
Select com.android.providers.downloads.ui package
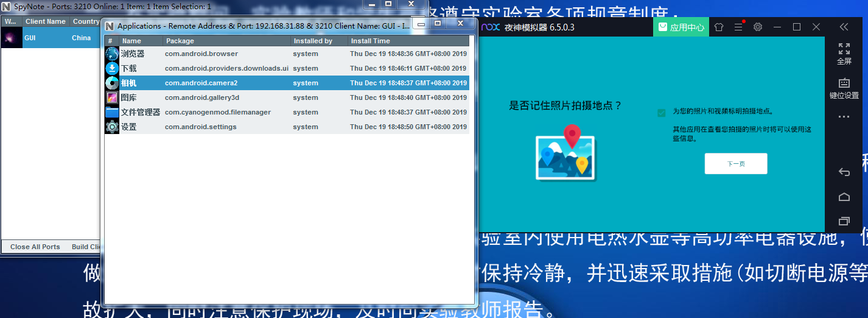226,68
